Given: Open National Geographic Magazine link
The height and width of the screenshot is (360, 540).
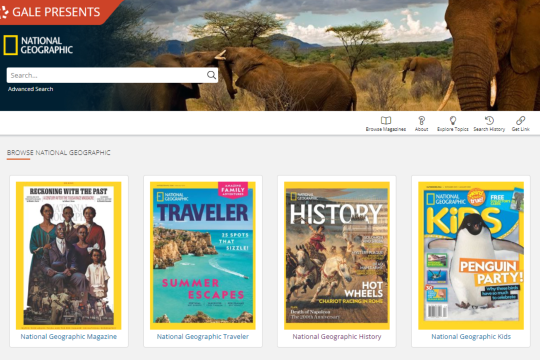Looking at the screenshot, I should 69,337.
